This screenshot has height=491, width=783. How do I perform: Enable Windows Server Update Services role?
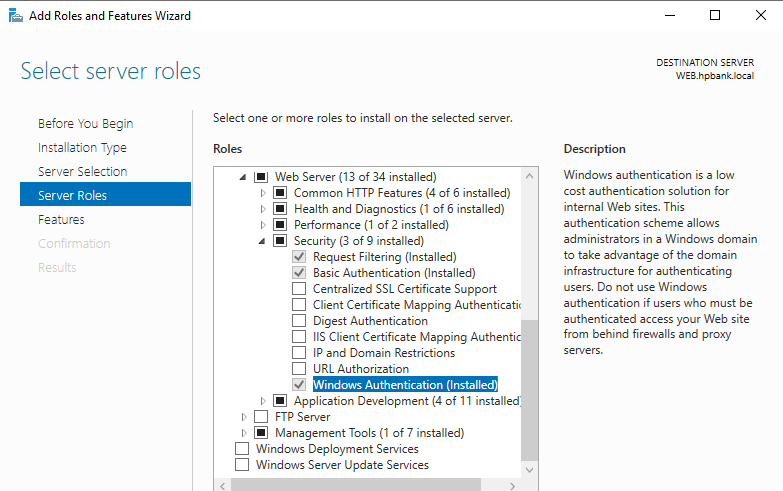[242, 465]
